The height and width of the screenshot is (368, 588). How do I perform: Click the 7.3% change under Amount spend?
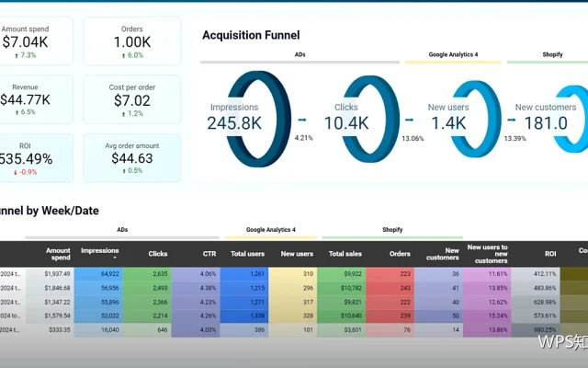click(x=26, y=55)
